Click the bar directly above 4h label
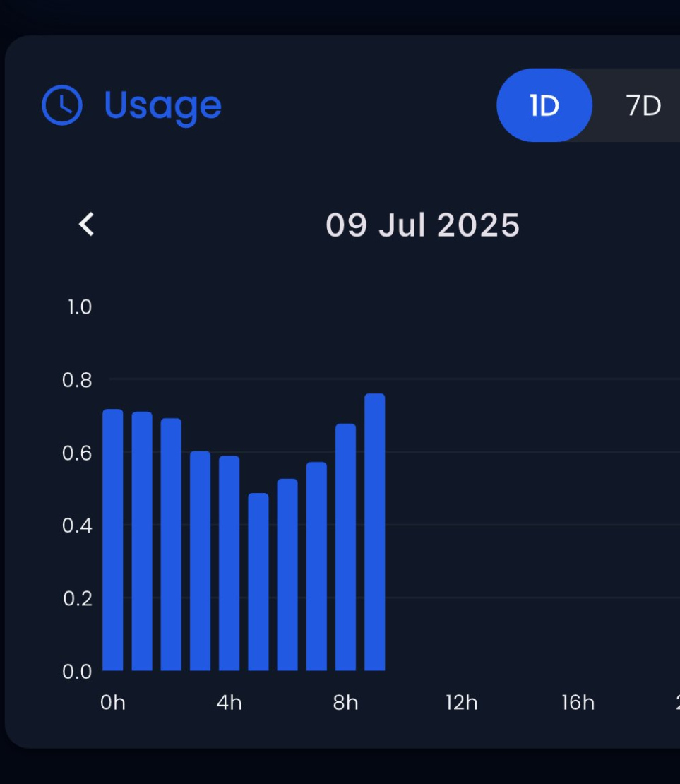This screenshot has width=680, height=784. [229, 564]
